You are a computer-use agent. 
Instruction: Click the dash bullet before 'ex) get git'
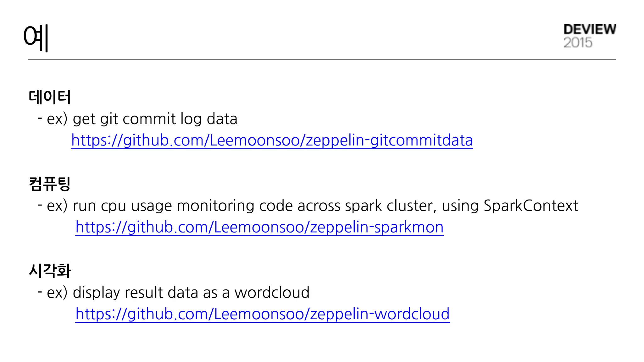(x=40, y=118)
